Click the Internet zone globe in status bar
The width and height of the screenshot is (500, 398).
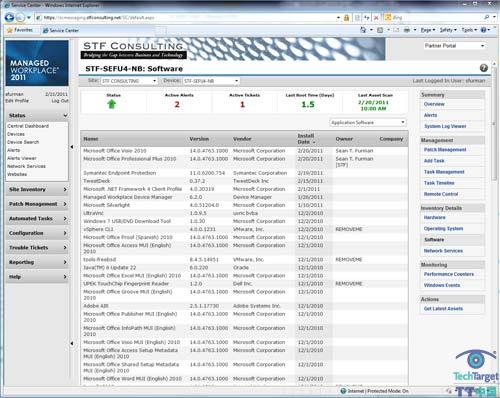(343, 391)
